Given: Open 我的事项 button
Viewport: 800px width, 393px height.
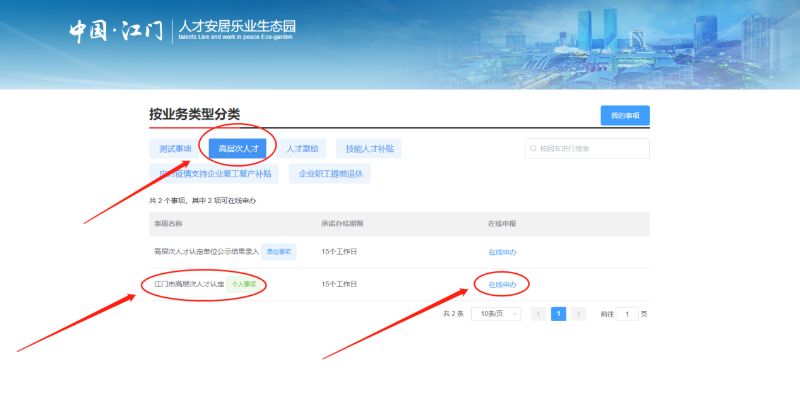Looking at the screenshot, I should coord(625,116).
